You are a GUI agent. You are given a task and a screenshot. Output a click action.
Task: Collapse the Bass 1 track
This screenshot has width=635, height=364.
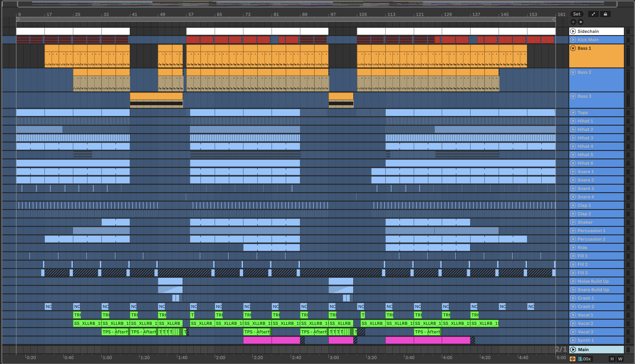pos(573,48)
